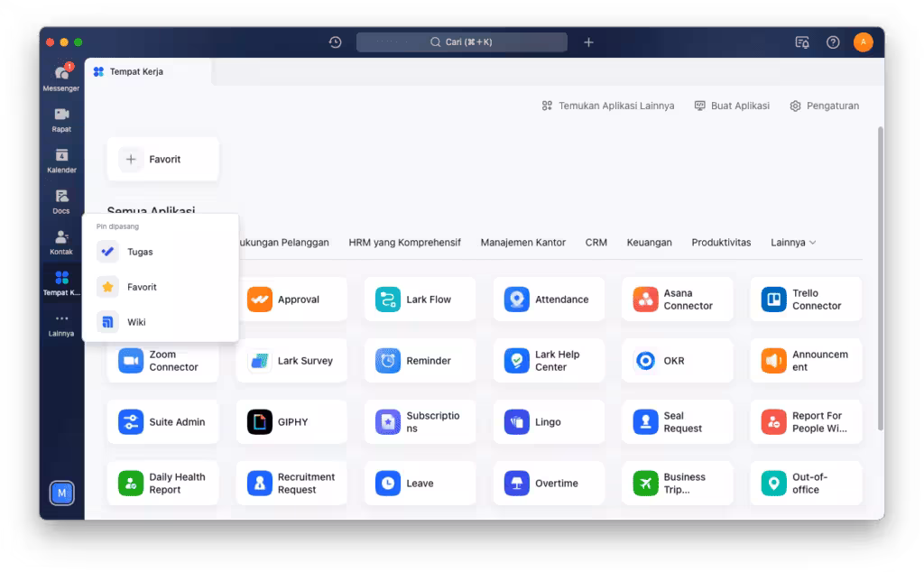Open the Attendance app

pos(549,300)
